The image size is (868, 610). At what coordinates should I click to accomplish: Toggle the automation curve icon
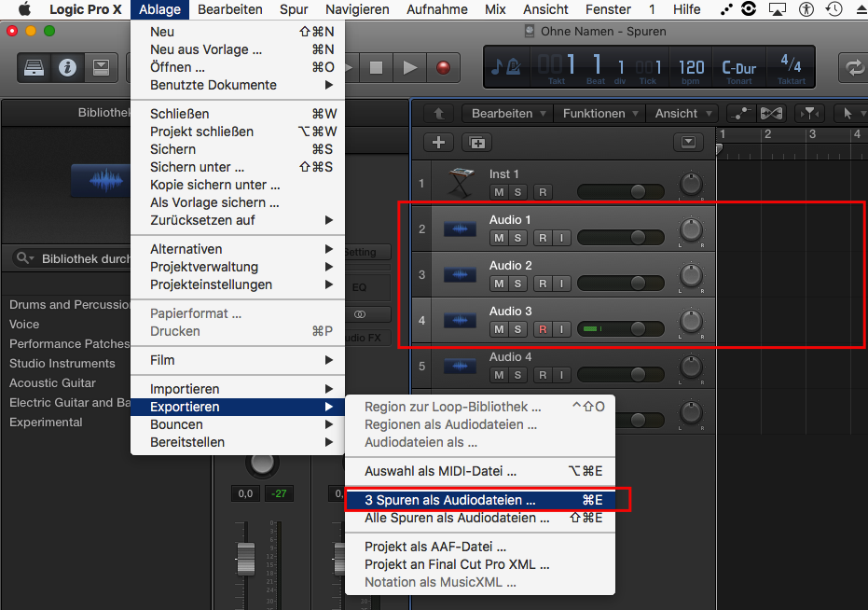tap(740, 114)
